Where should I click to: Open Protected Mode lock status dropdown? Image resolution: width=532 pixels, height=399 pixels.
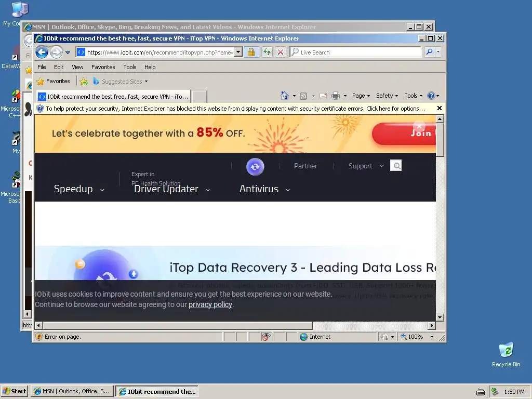pyautogui.click(x=387, y=337)
